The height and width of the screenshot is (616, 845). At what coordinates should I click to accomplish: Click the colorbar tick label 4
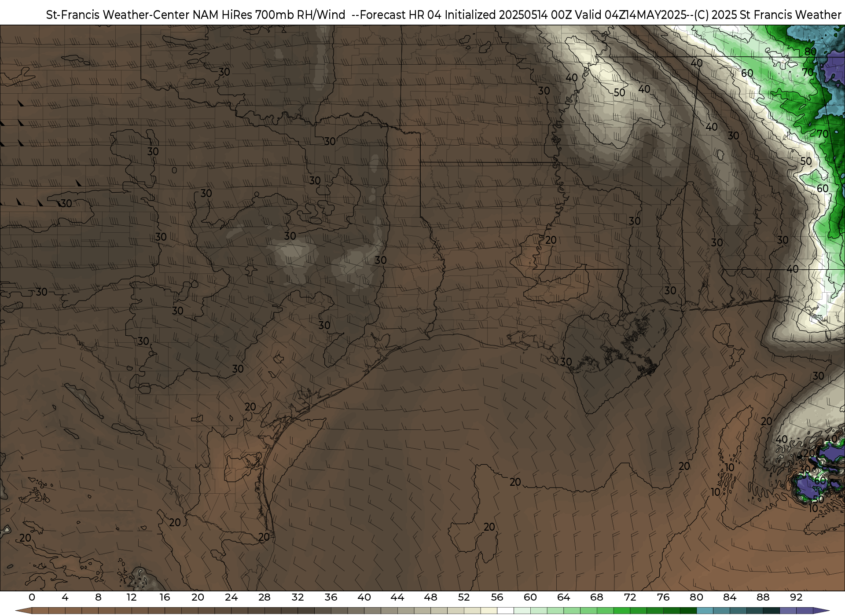pyautogui.click(x=65, y=597)
